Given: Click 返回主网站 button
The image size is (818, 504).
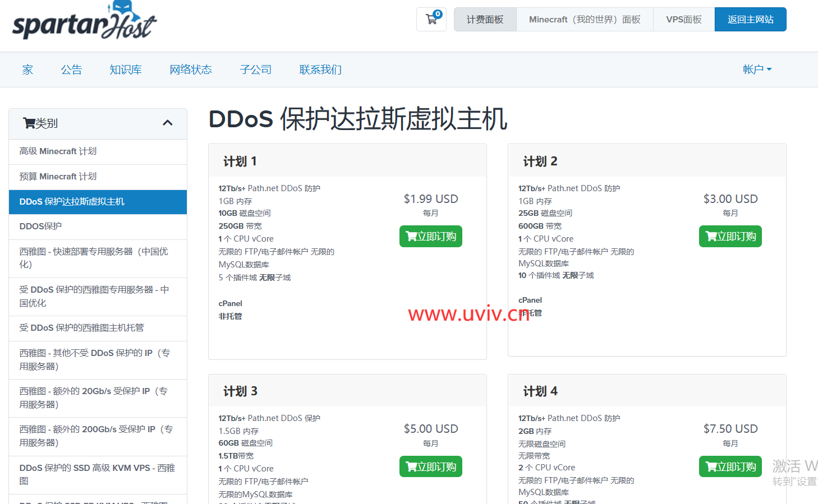Looking at the screenshot, I should (750, 20).
